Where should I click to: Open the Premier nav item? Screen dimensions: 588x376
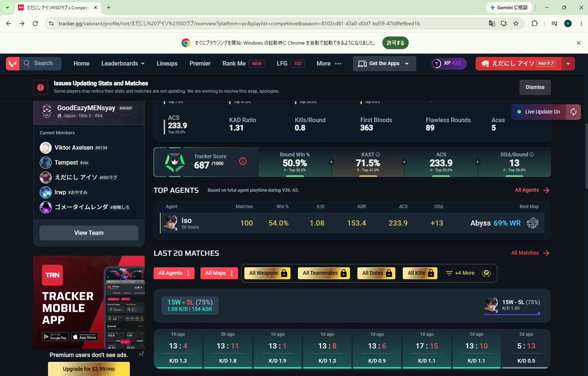coord(200,64)
